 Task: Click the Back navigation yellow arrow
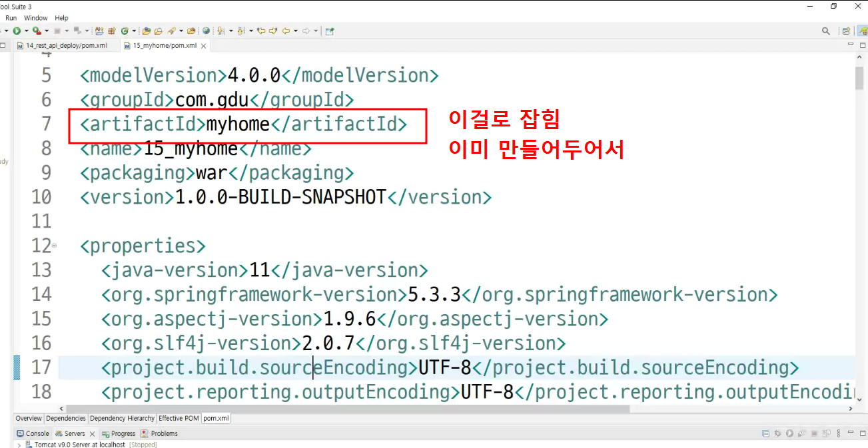point(286,31)
